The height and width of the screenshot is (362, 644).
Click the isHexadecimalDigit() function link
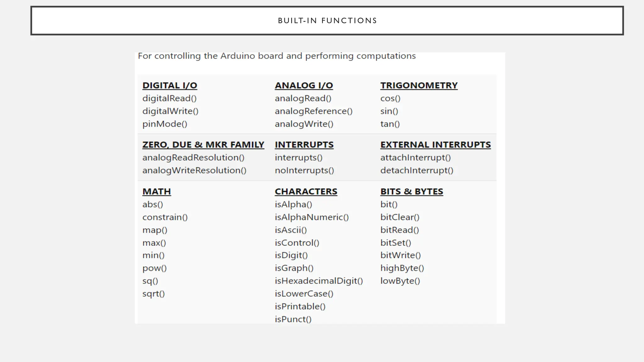[319, 281]
